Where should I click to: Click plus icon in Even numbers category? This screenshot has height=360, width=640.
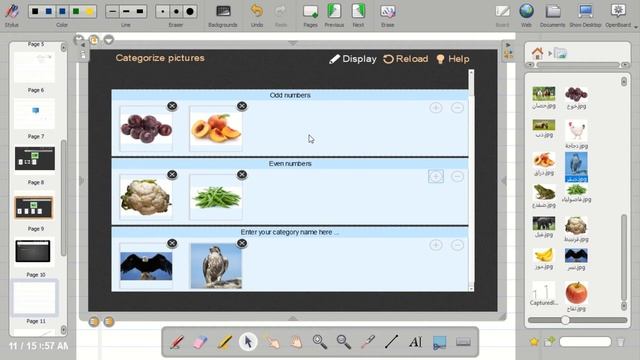point(436,176)
